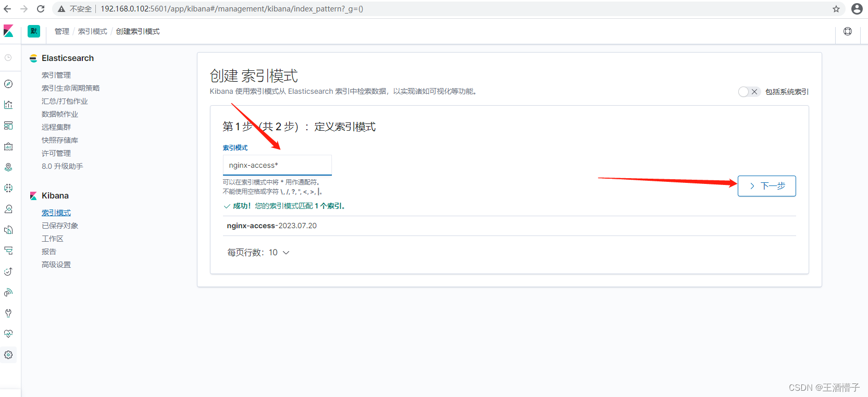Image resolution: width=868 pixels, height=397 pixels.
Task: Open Infrastructure icon in sidebar
Action: pos(8,209)
